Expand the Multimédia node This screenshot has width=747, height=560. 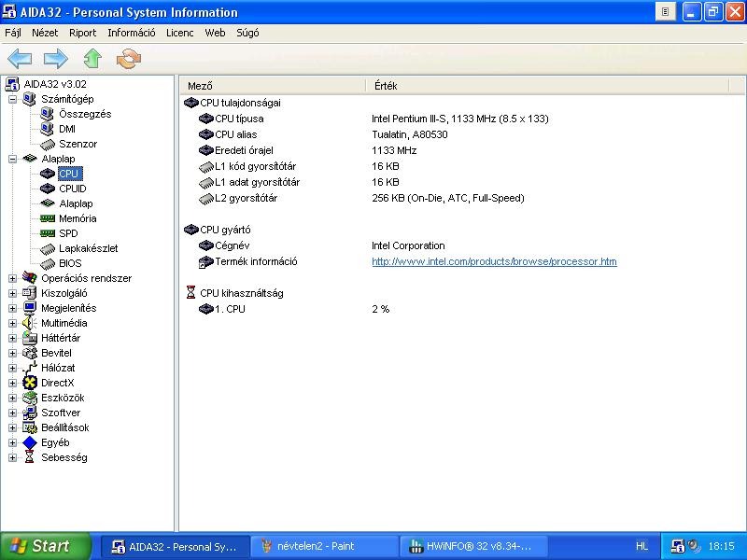tap(12, 323)
